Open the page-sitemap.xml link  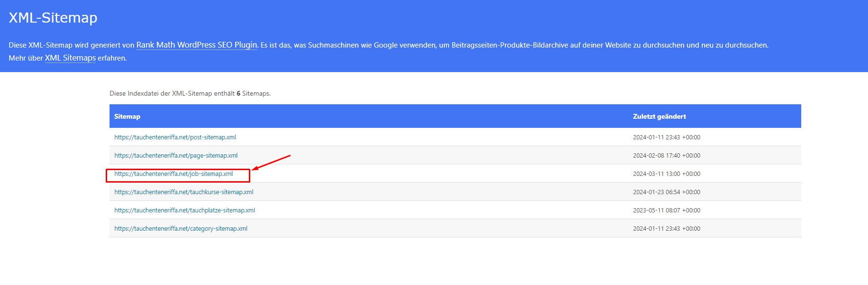176,155
